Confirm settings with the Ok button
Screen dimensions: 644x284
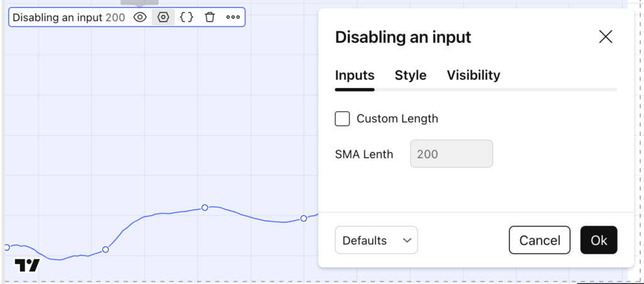coord(598,240)
